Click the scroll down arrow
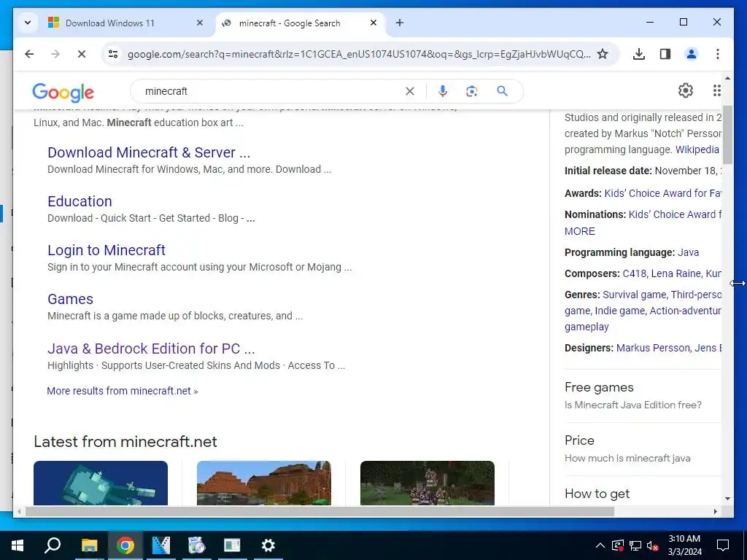This screenshot has width=747, height=560. point(727,499)
